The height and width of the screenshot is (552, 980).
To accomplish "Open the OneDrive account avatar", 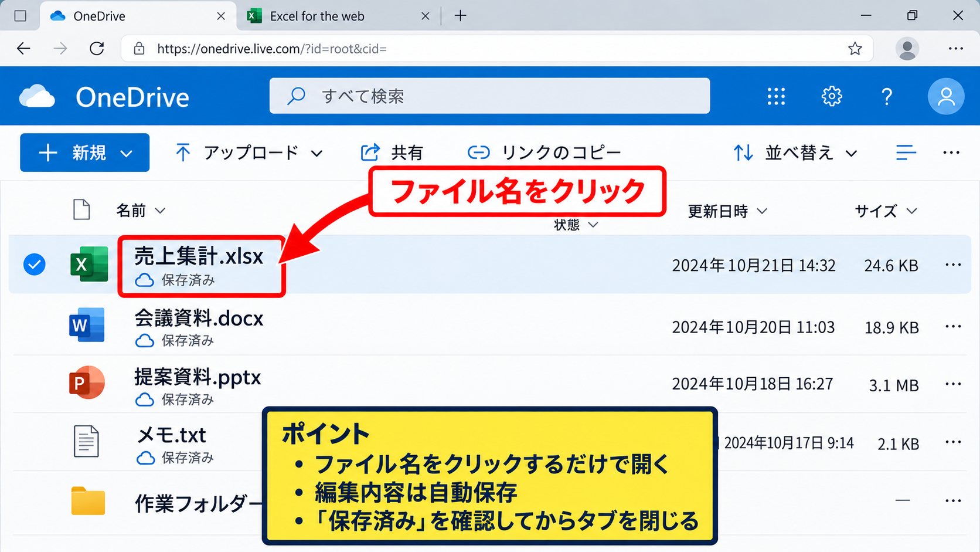I will click(946, 96).
